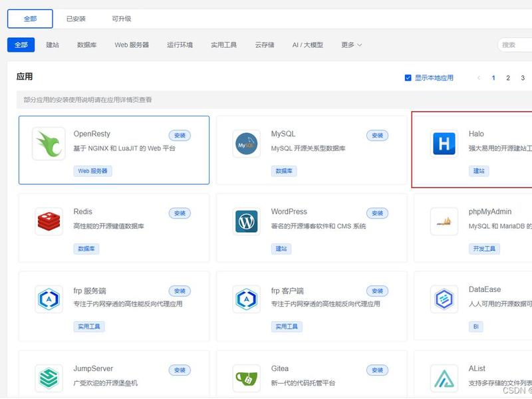Filter apps by 运行环境 category
The image size is (532, 399).
tap(180, 45)
